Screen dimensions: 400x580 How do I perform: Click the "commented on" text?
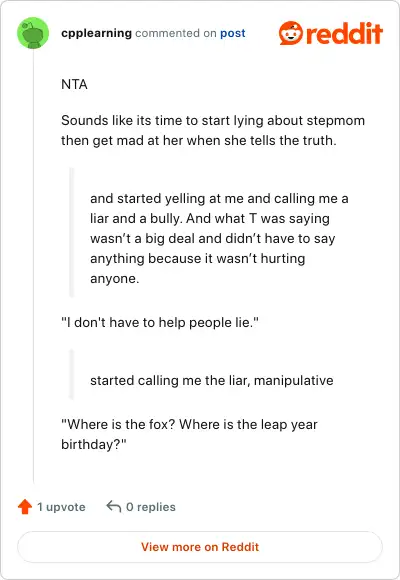(176, 33)
